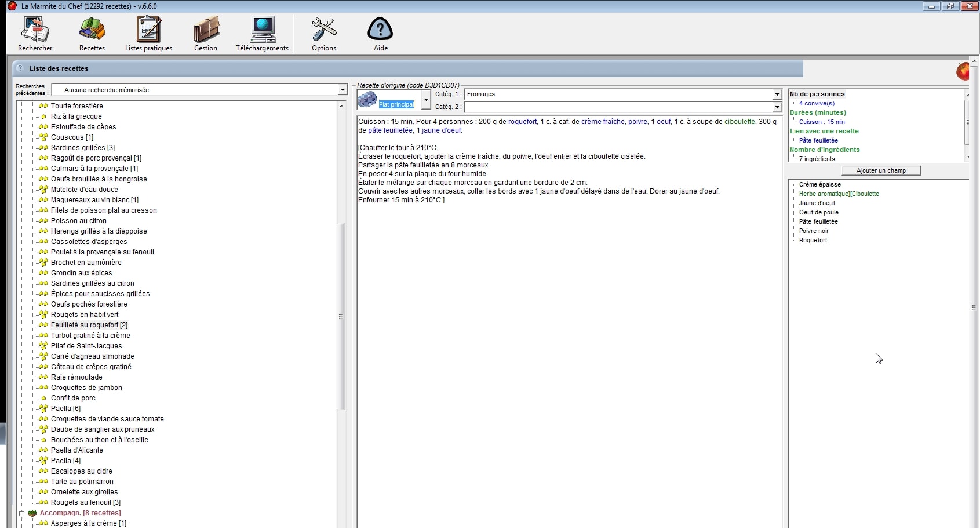Viewport: 980px width, 528px height.
Task: Click the icon beside Rougets en habit vert
Action: click(43, 315)
